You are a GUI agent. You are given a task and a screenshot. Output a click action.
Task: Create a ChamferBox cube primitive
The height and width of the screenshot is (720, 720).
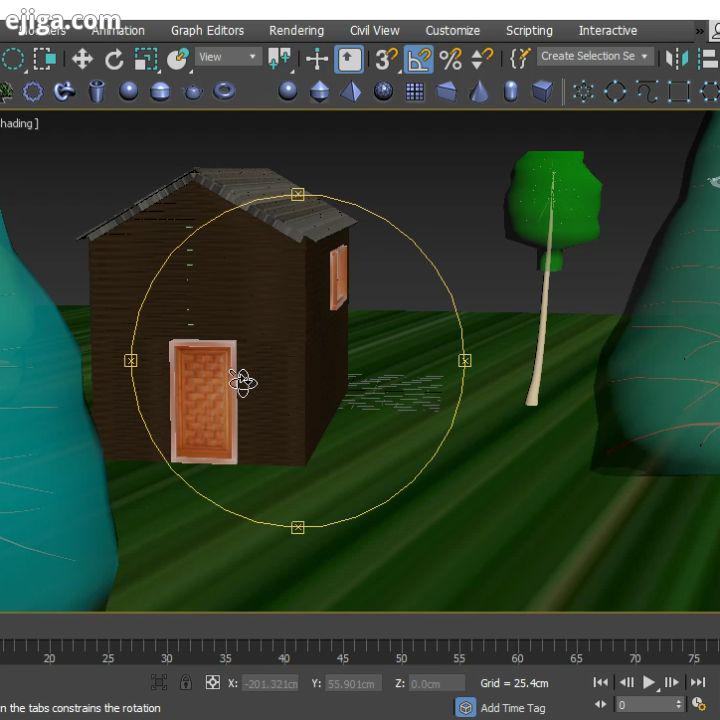[x=543, y=91]
